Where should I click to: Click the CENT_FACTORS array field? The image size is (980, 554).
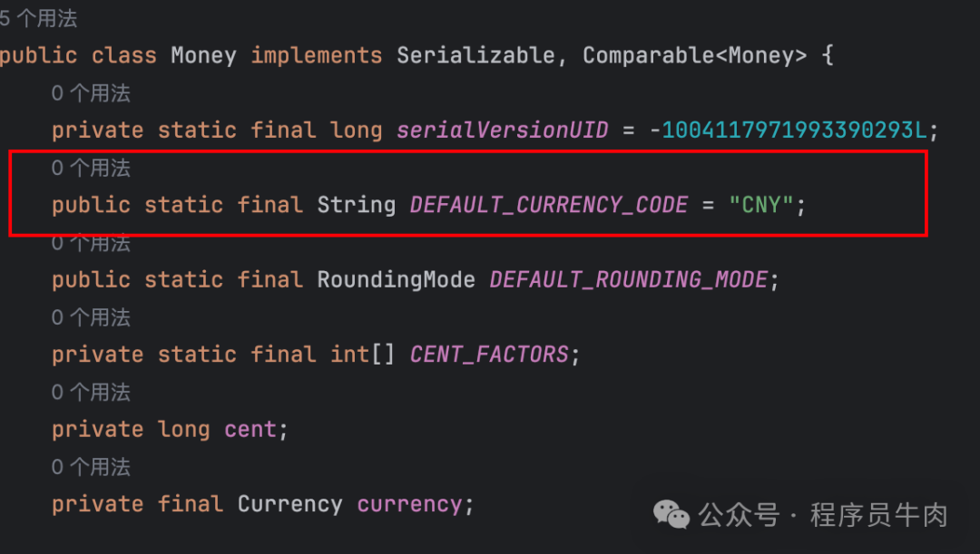coord(489,355)
